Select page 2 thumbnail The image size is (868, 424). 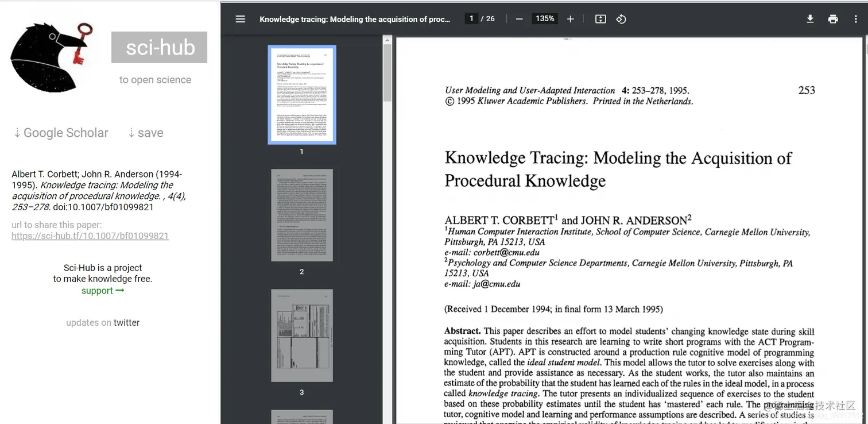302,215
